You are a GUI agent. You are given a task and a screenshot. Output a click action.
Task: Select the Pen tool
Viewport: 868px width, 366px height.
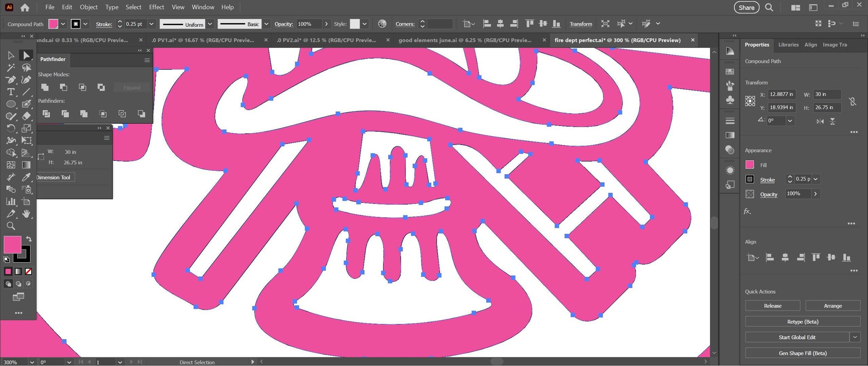pyautogui.click(x=10, y=80)
